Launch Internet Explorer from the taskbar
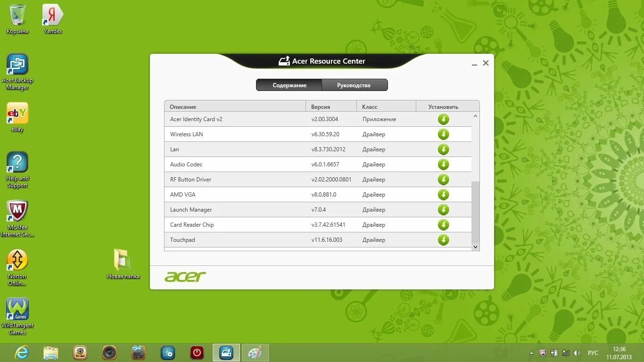The image size is (644, 362). click(22, 353)
